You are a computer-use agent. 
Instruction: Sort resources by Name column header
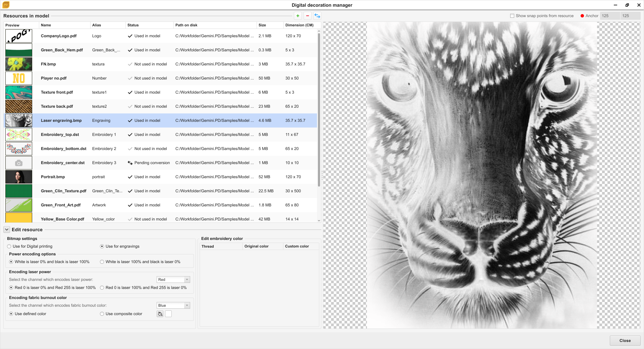(x=46, y=25)
